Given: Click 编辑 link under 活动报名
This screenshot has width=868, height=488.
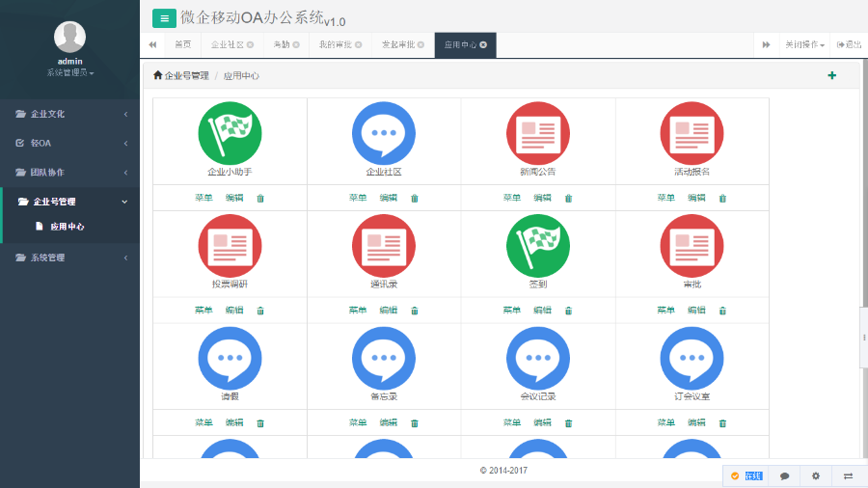Looking at the screenshot, I should [x=696, y=198].
